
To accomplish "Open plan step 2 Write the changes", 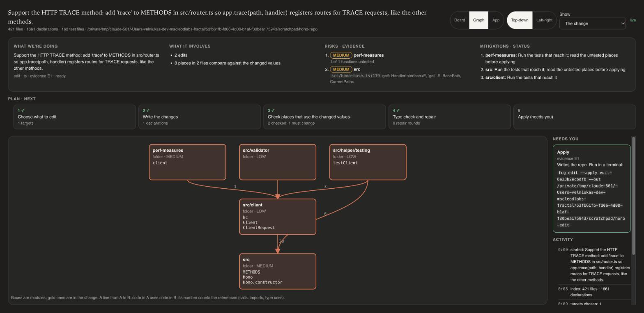I will point(200,117).
